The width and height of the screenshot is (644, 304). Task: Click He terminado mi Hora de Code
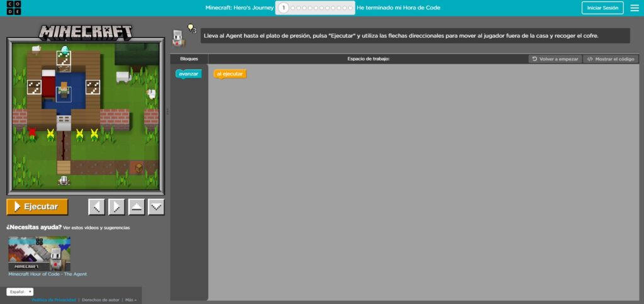[x=398, y=8]
